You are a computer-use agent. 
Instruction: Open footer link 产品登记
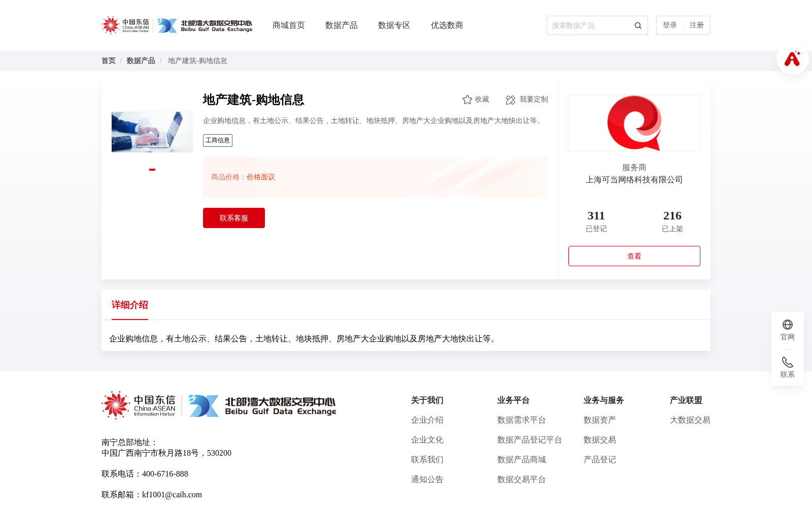pyautogui.click(x=600, y=460)
